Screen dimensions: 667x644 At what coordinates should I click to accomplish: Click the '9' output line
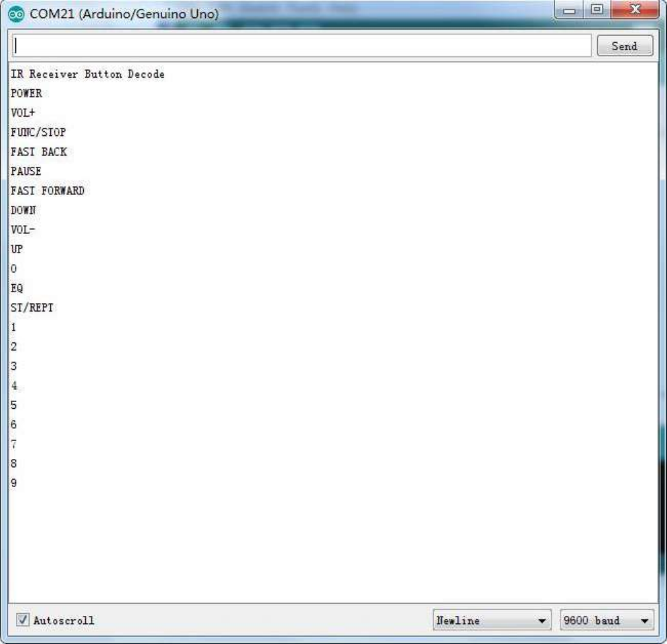pos(13,482)
